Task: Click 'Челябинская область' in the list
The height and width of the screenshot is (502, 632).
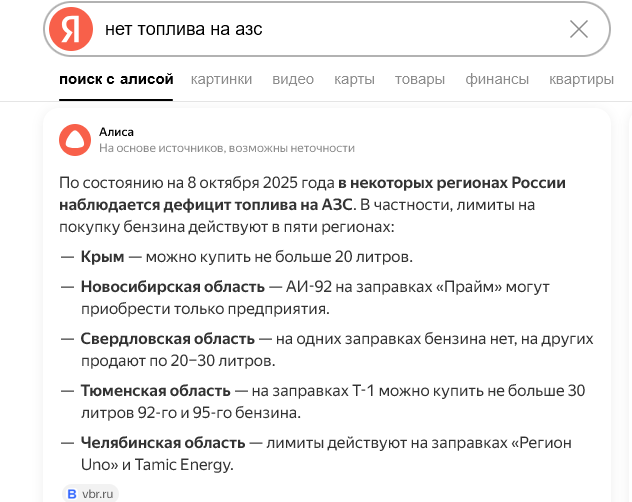Action: click(x=163, y=443)
